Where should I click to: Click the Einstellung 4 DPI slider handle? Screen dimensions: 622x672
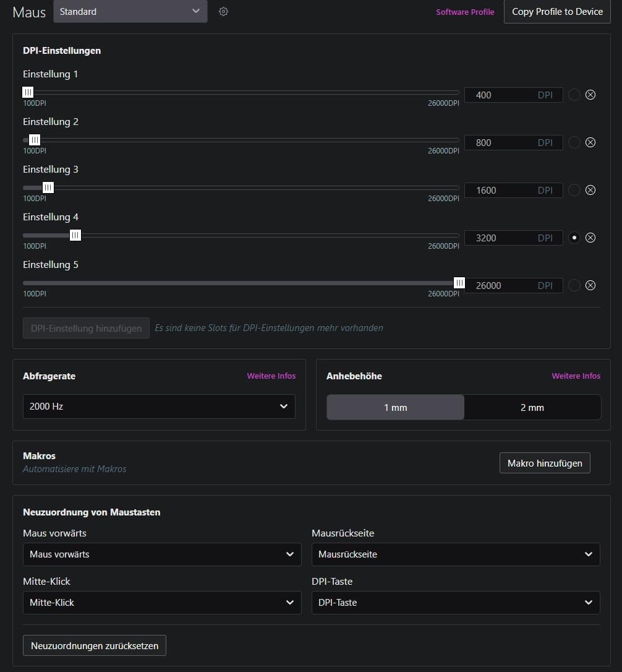click(75, 235)
